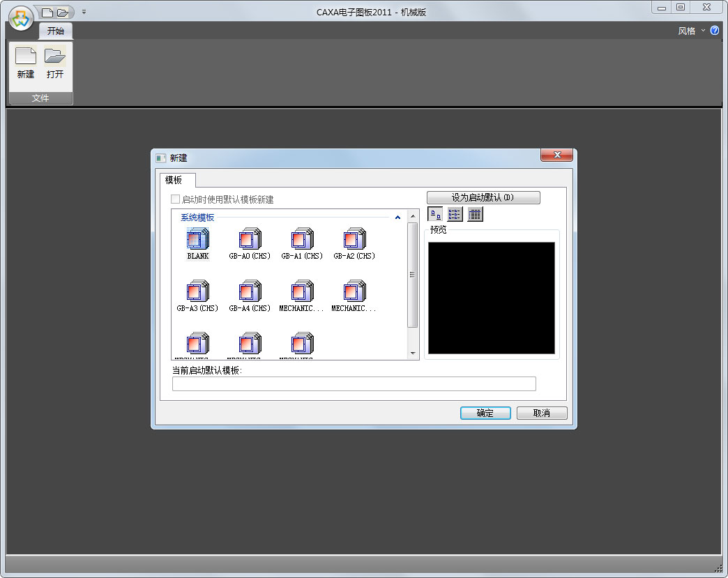Select first template icon in third row

point(198,344)
